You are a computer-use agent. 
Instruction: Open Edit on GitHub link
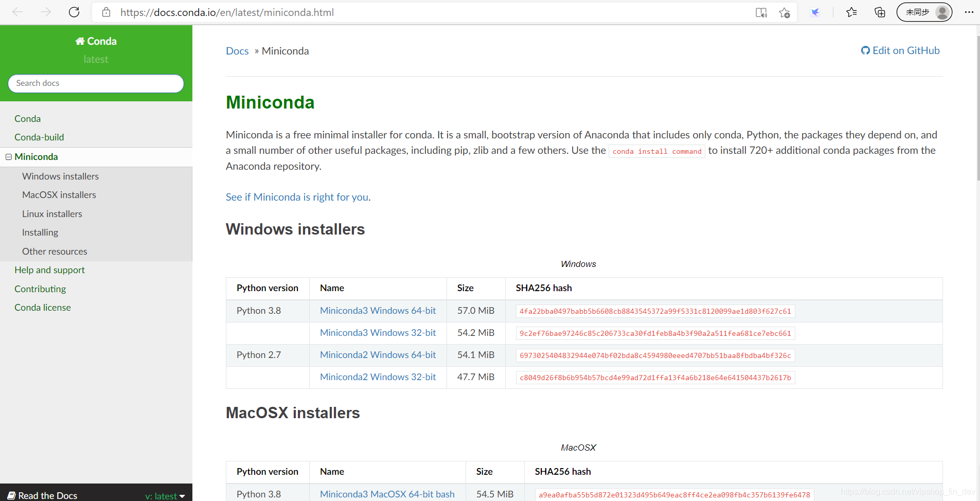pos(900,50)
